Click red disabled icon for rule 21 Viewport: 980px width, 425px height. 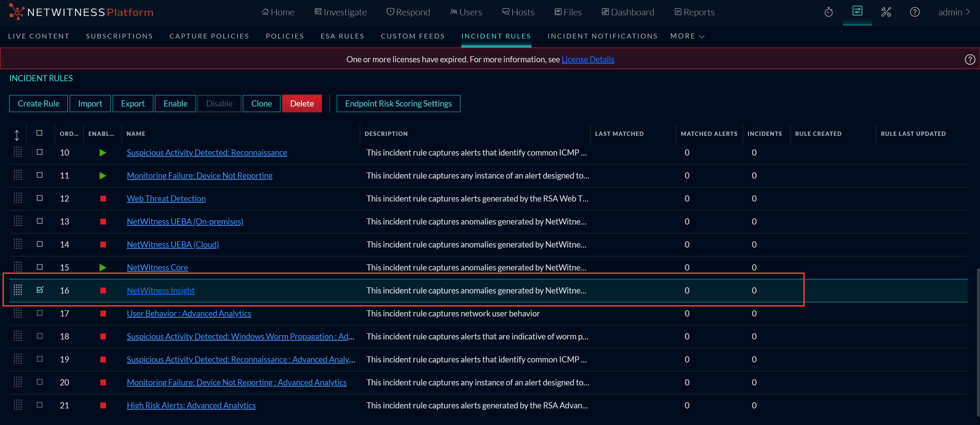click(103, 406)
